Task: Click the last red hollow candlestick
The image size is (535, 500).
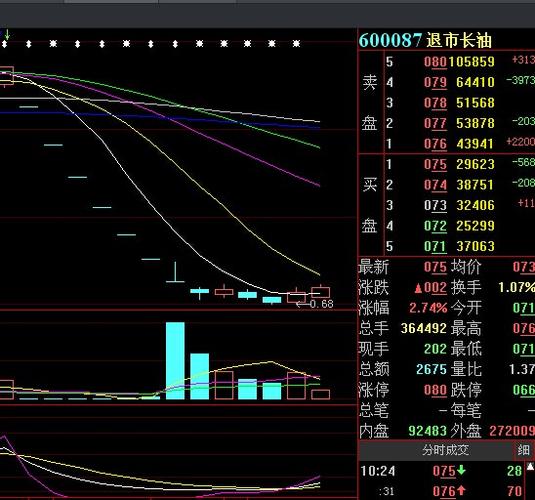Action: click(321, 292)
